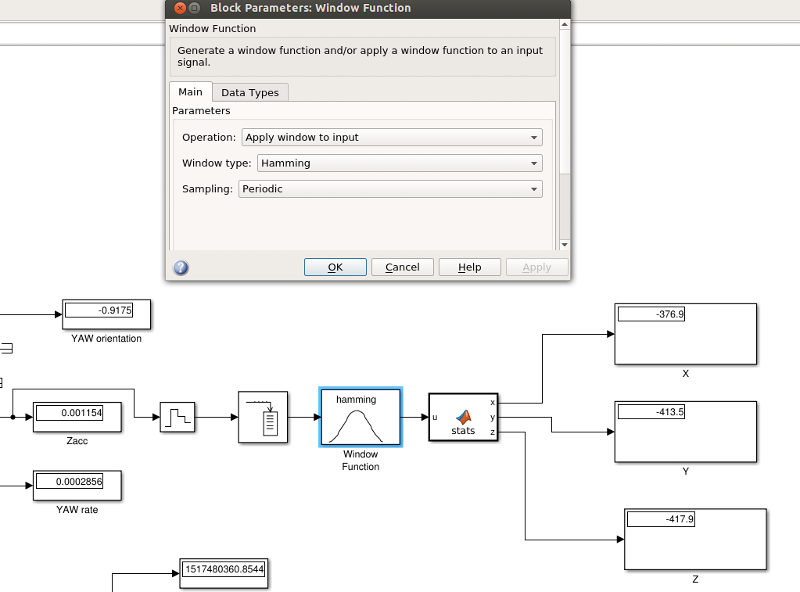The height and width of the screenshot is (592, 800).
Task: Select the Y display block
Action: point(685,431)
